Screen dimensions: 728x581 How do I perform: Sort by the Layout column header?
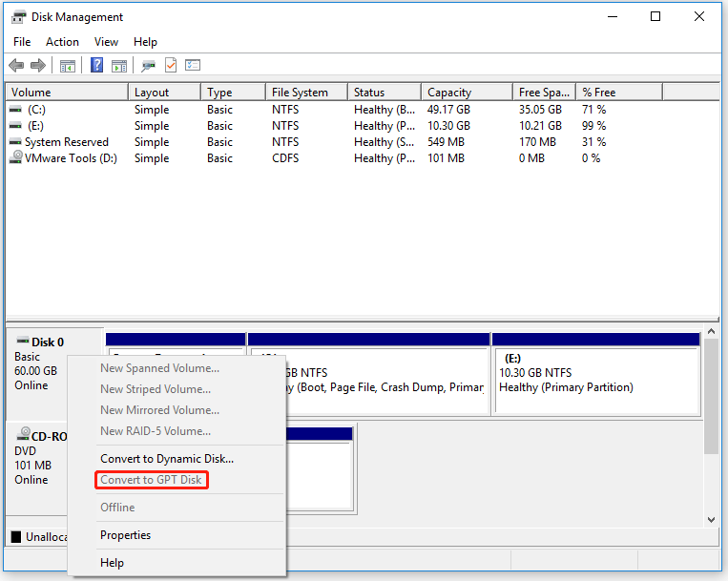click(x=164, y=92)
